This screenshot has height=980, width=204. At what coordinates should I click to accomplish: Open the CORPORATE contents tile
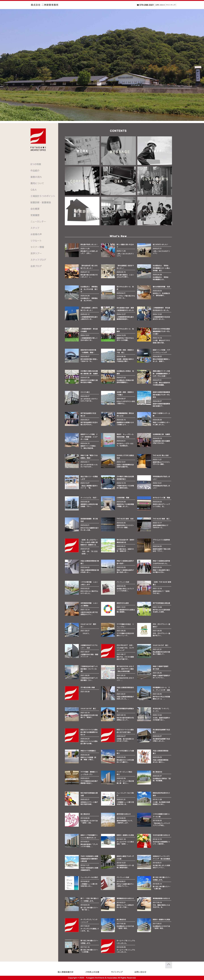(x=82, y=181)
